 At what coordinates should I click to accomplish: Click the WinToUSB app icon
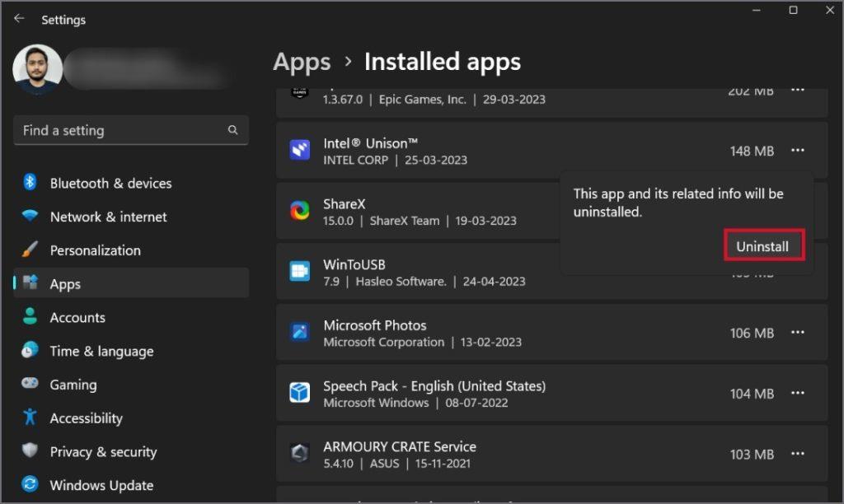(300, 271)
